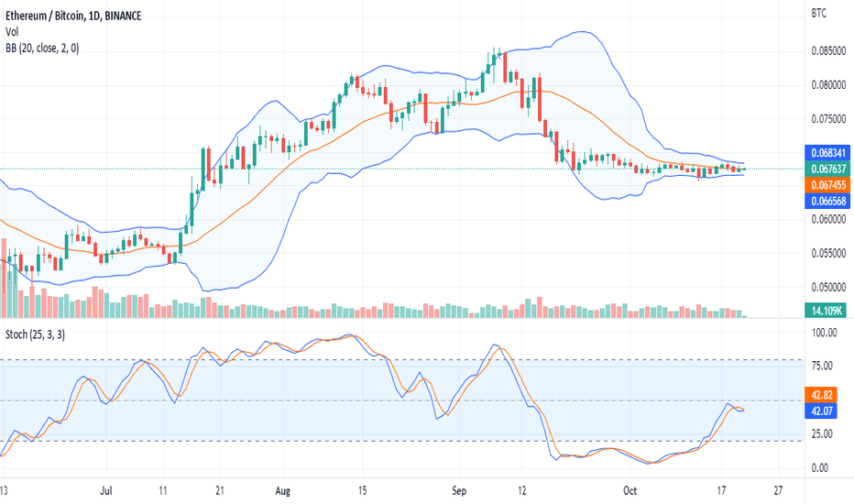
Task: Click the orange 42.82 stochastic value label
Action: pos(821,395)
